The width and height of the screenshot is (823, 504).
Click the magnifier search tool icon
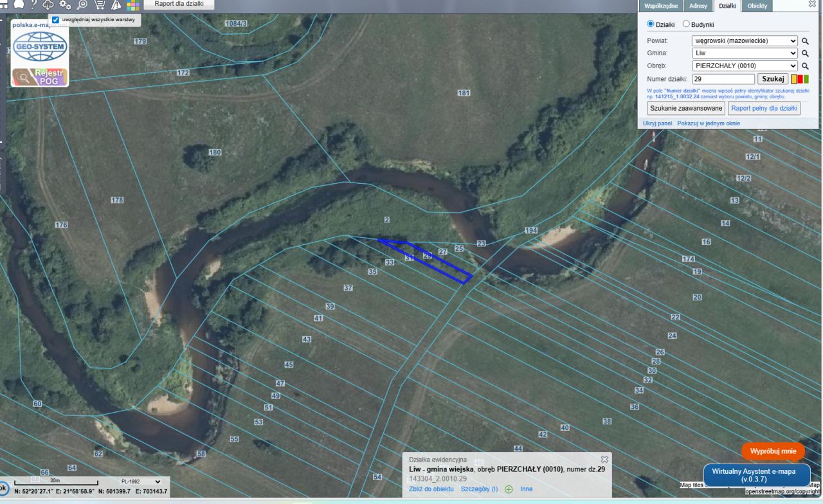pyautogui.click(x=82, y=4)
